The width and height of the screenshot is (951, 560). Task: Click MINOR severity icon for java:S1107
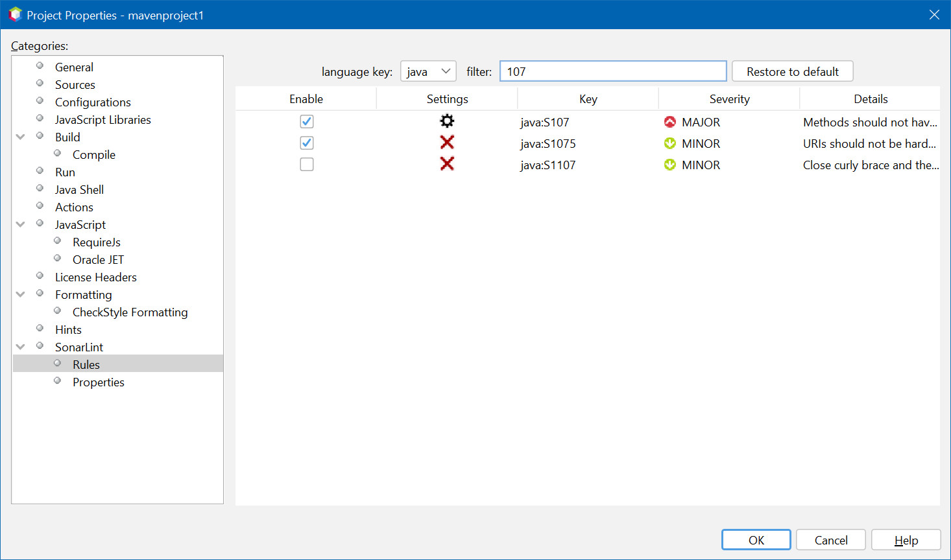point(670,165)
